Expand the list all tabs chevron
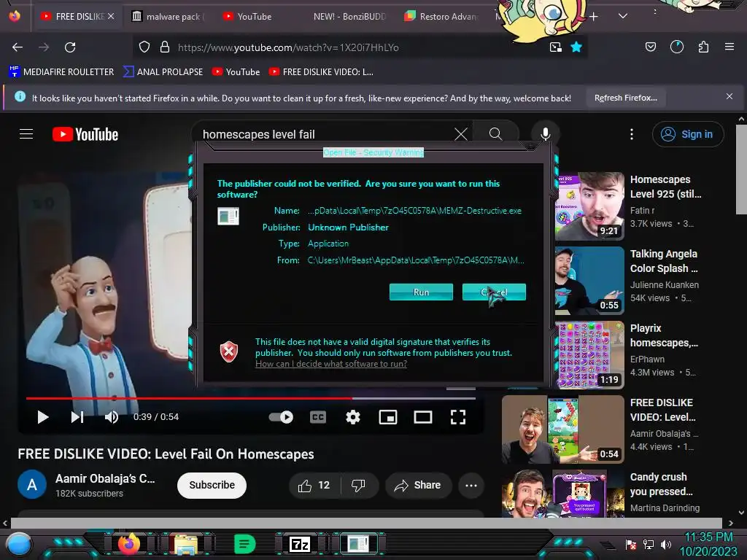The height and width of the screenshot is (560, 747). point(623,16)
